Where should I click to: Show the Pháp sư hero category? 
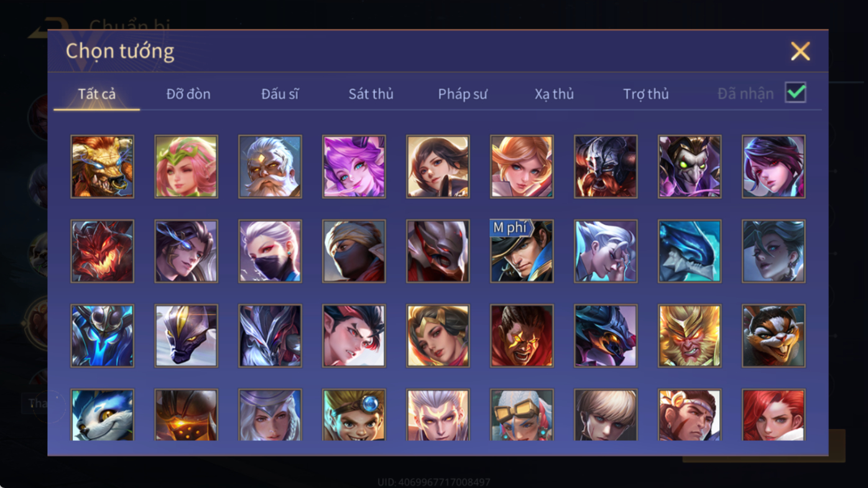click(x=463, y=94)
